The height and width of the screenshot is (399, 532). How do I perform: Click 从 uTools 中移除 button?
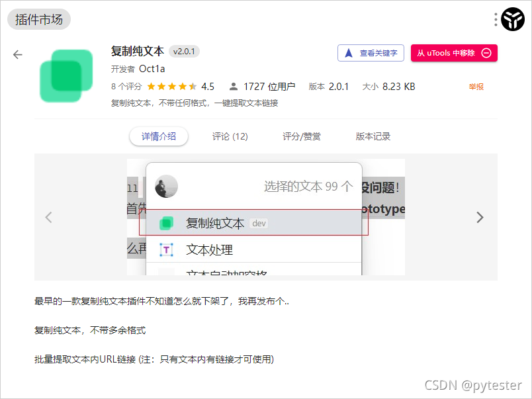click(x=454, y=53)
